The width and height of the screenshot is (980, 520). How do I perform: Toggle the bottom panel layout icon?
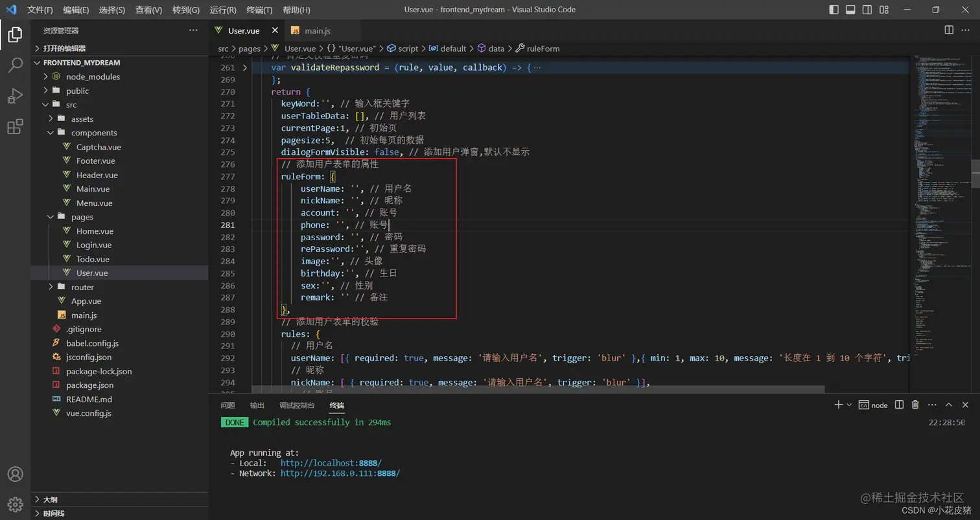(x=850, y=10)
